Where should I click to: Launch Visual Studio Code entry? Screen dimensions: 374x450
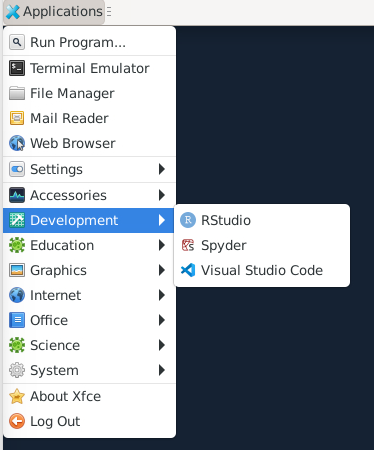(x=262, y=270)
